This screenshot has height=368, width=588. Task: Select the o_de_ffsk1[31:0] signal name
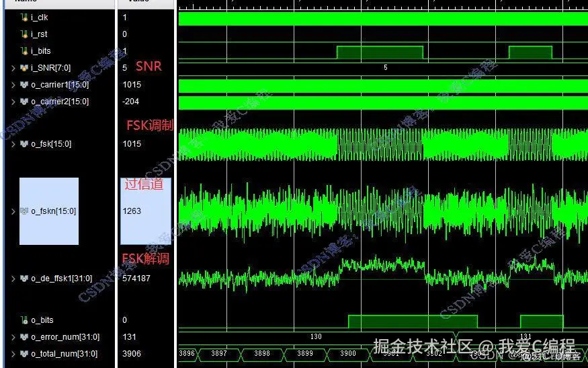(62, 279)
